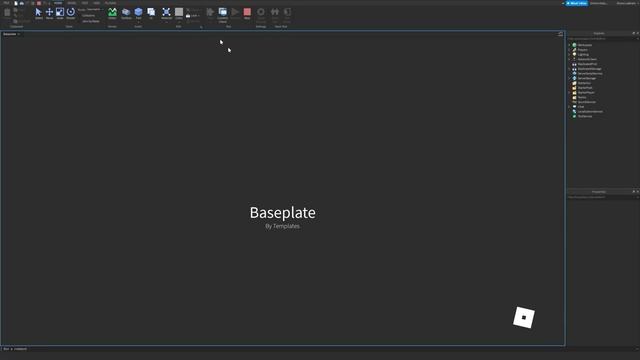Open the Terrain Editor
The width and height of the screenshot is (640, 360).
pyautogui.click(x=112, y=13)
